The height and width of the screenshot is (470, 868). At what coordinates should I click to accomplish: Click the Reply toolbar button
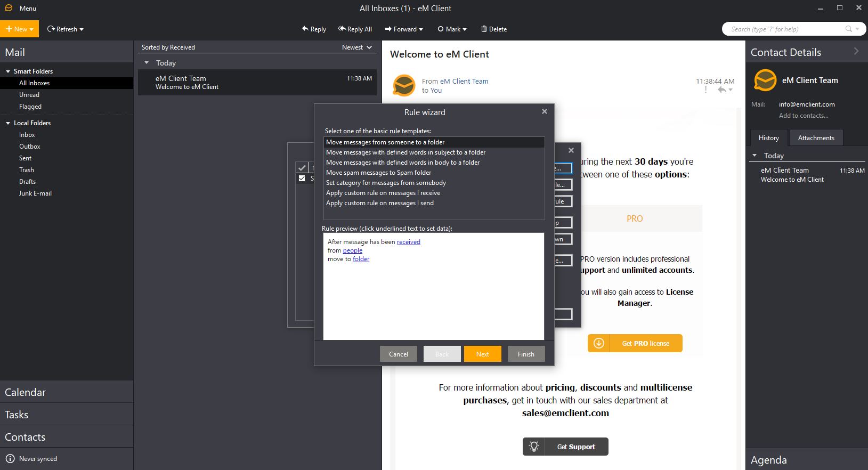[x=314, y=29]
